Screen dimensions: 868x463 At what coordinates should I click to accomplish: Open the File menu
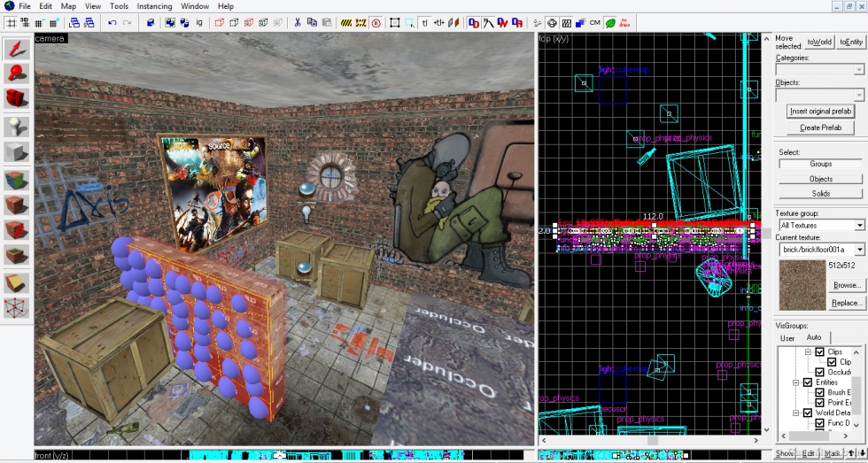click(x=25, y=6)
